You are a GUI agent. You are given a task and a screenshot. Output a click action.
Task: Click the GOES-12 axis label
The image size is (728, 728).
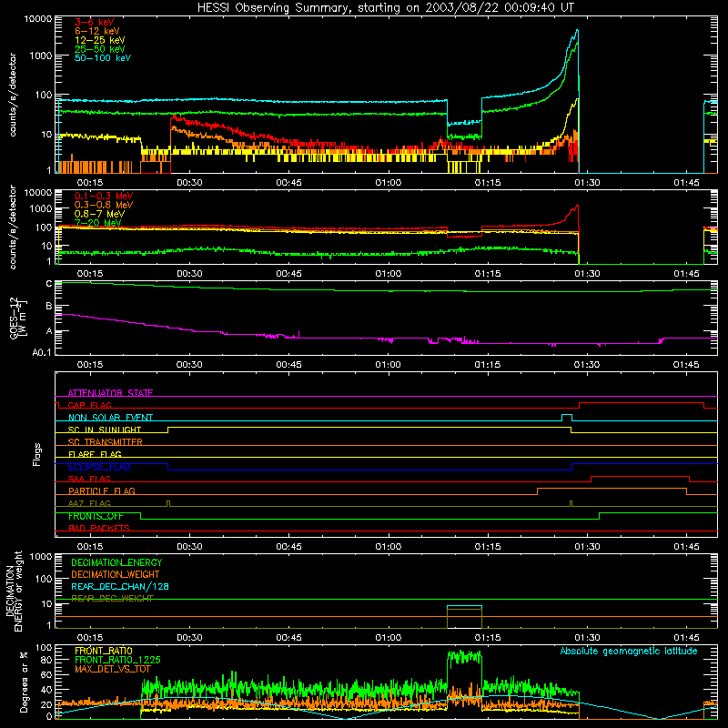(18, 318)
